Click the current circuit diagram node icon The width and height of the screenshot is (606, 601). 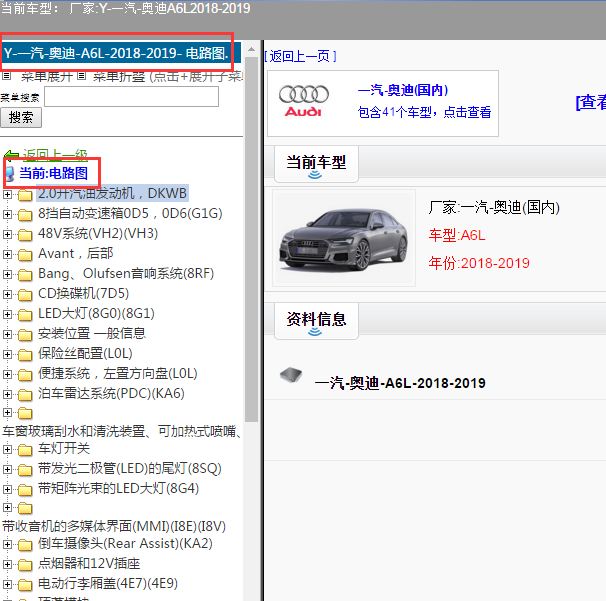[10, 174]
